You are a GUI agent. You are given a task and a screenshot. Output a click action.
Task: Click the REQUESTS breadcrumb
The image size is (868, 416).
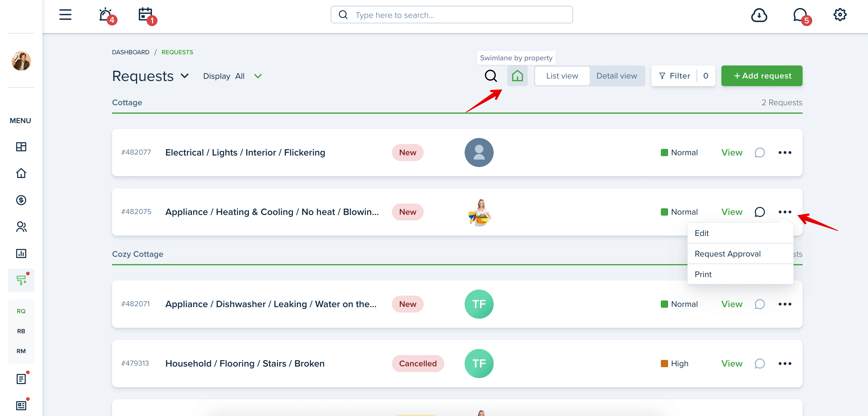click(x=177, y=52)
